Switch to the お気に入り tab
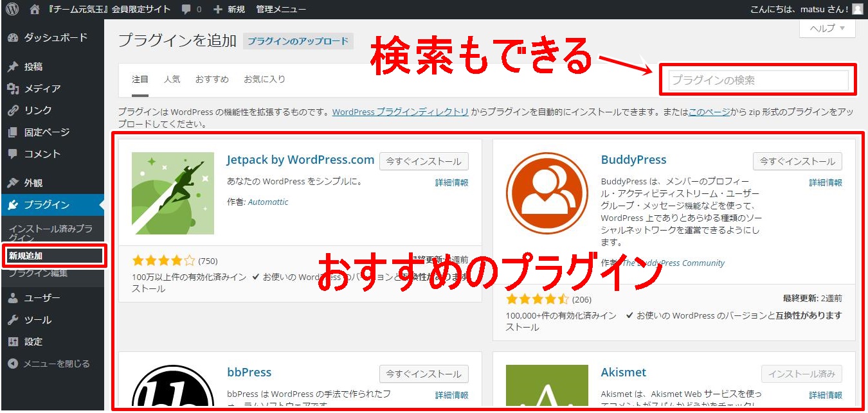Image resolution: width=868 pixels, height=413 pixels. (264, 80)
